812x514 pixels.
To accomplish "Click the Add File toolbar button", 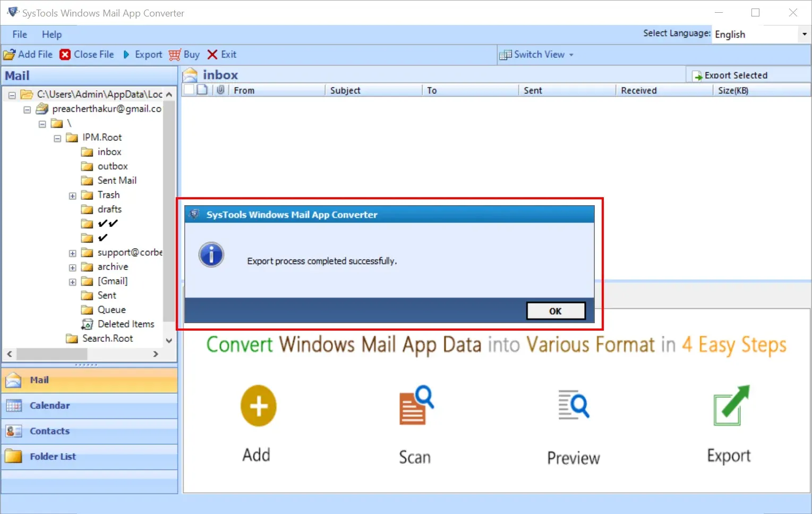I will [28, 54].
